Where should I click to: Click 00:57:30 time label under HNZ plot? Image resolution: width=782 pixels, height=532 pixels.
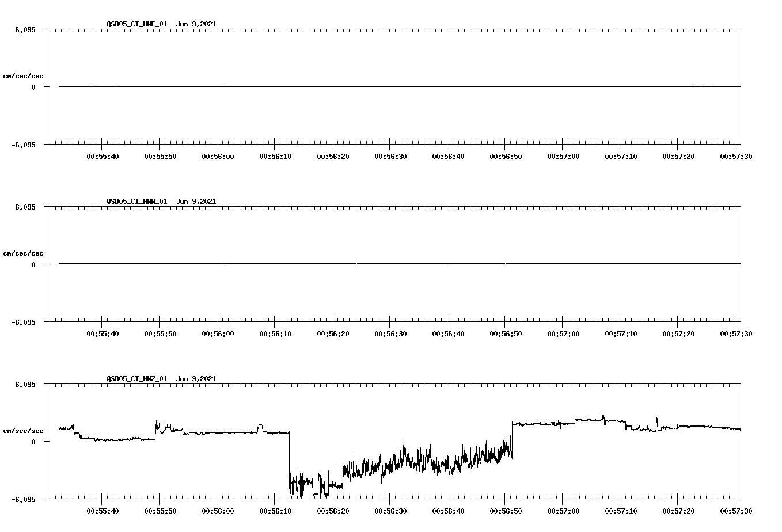coord(736,511)
